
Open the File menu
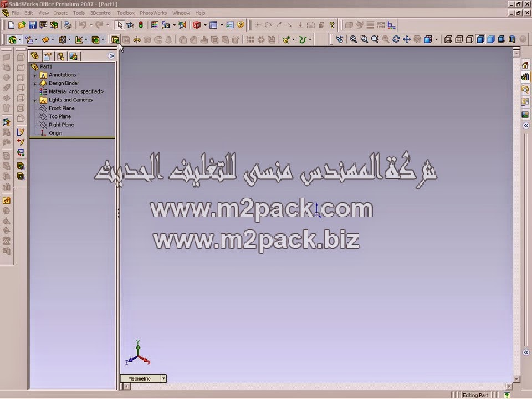(x=16, y=13)
